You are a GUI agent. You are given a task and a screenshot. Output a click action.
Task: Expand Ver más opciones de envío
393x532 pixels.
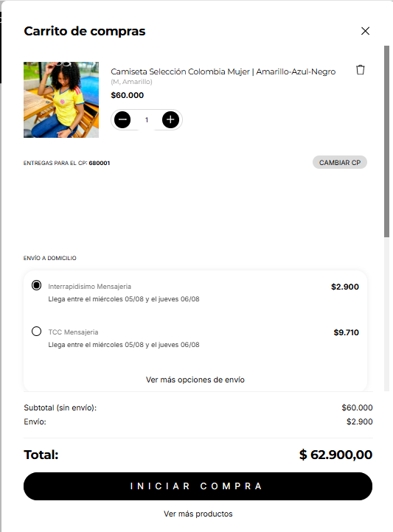(195, 379)
